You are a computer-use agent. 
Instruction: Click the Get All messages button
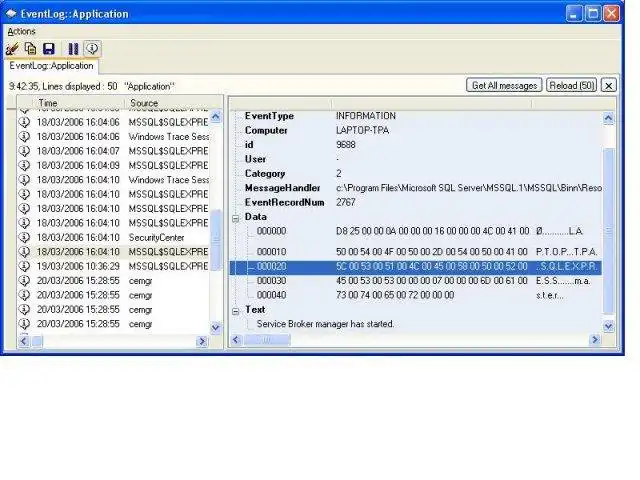point(504,85)
